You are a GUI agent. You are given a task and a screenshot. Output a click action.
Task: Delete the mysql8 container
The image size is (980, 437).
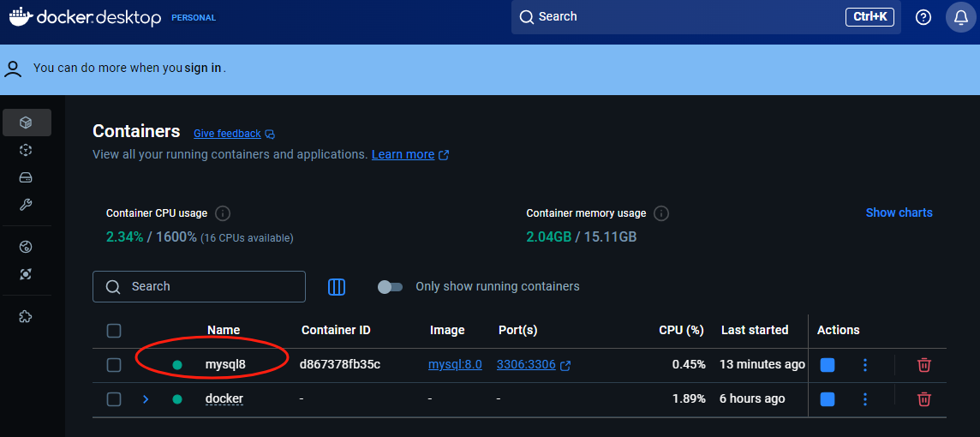923,365
